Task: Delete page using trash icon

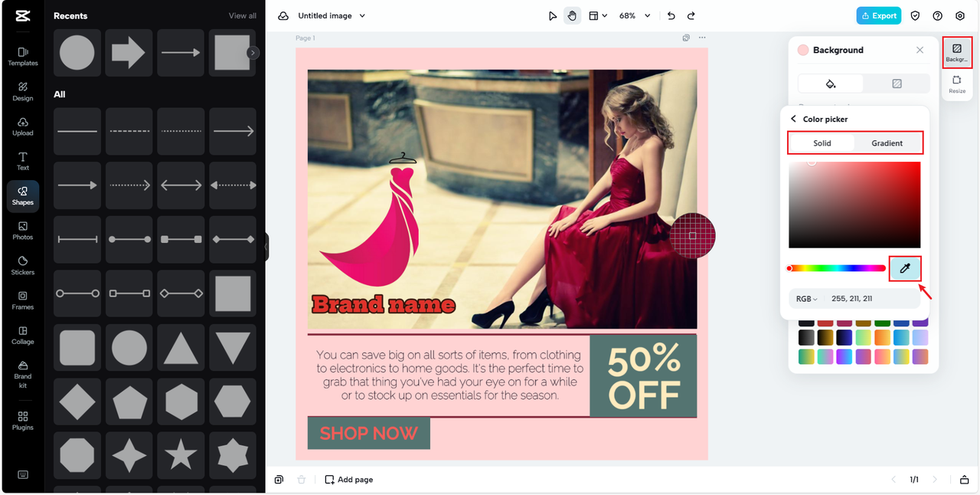Action: pos(302,480)
